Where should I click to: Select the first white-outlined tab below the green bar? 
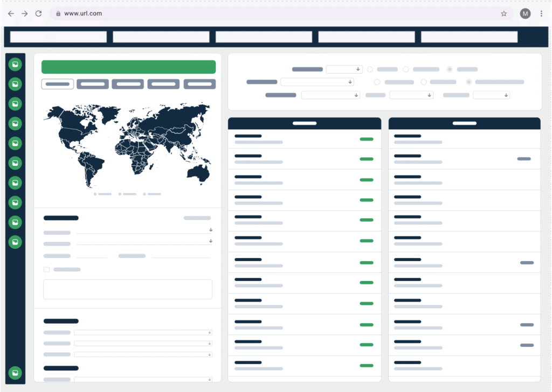[x=58, y=84]
